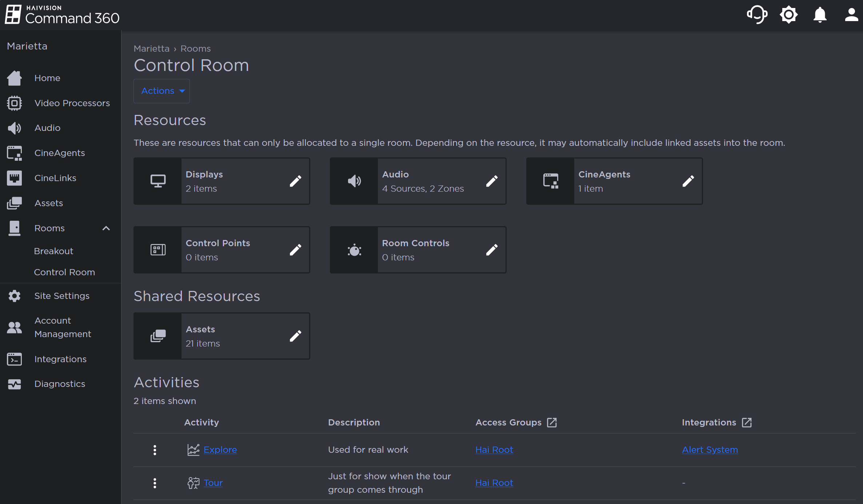The height and width of the screenshot is (504, 863).
Task: Click the Alert System integration link
Action: pyautogui.click(x=710, y=450)
